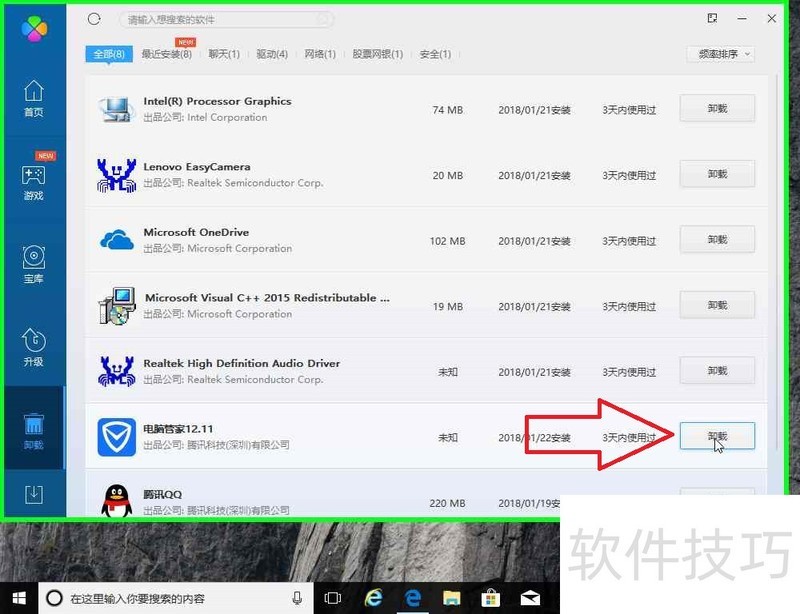Click the Microsoft OneDrive cloud icon
The image size is (800, 614).
pos(117,240)
